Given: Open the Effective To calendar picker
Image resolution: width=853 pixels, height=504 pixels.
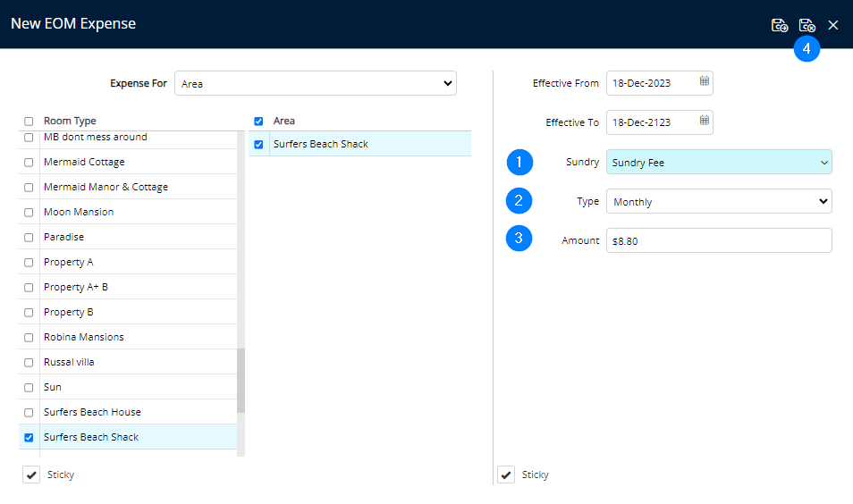Looking at the screenshot, I should 705,122.
